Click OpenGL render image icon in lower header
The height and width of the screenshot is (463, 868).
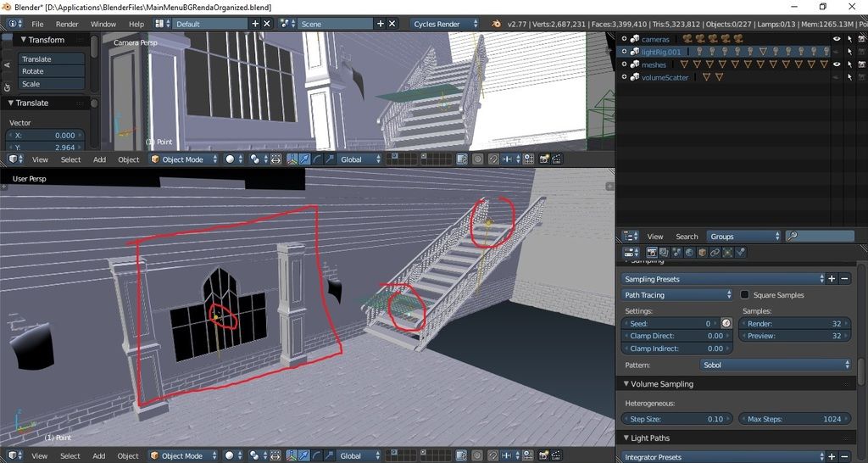pos(544,456)
